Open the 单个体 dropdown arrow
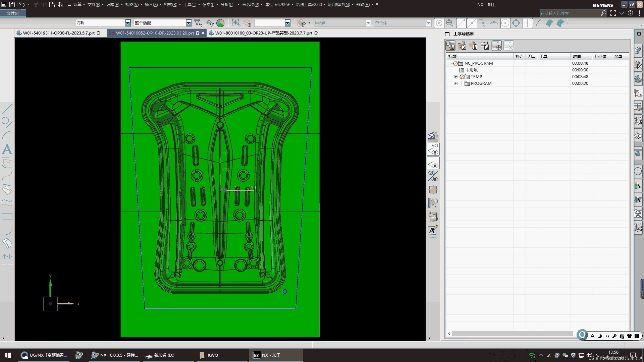The height and width of the screenshot is (362, 644). click(429, 23)
